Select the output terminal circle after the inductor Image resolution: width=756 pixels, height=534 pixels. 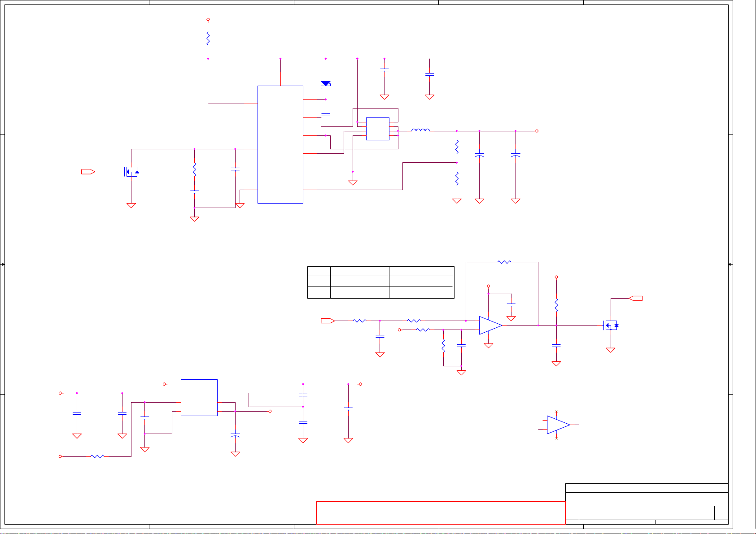coord(537,131)
